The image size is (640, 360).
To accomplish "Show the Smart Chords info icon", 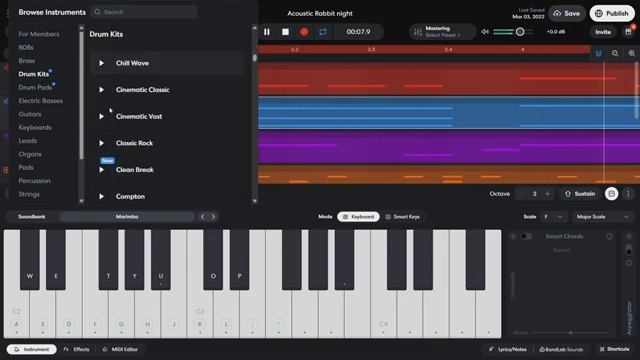I will [609, 236].
